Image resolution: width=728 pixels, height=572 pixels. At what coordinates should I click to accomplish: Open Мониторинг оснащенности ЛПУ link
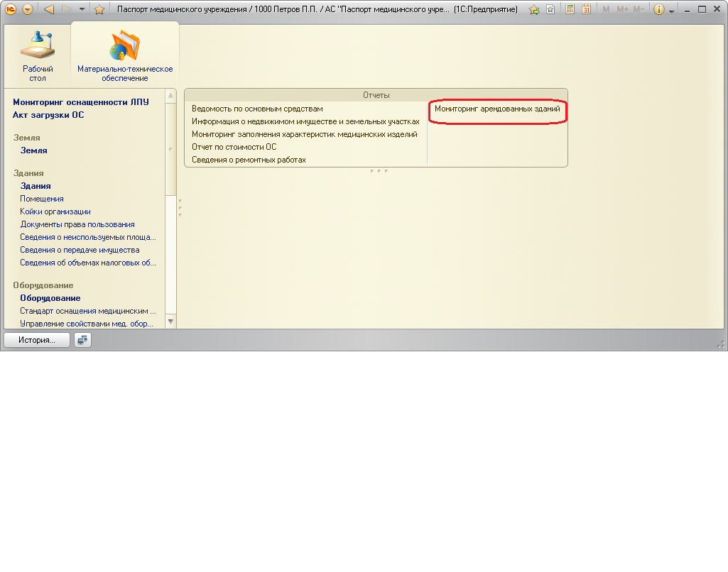pyautogui.click(x=81, y=102)
